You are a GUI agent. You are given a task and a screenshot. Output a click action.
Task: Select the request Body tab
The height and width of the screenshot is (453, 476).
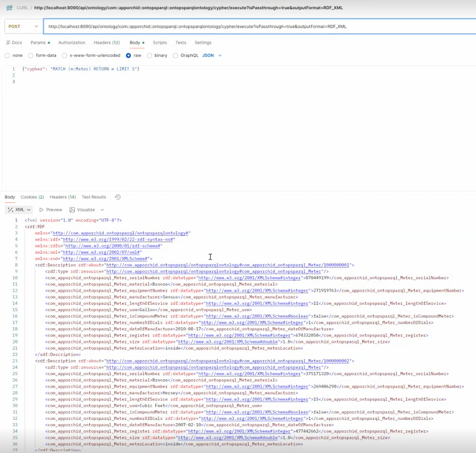137,42
